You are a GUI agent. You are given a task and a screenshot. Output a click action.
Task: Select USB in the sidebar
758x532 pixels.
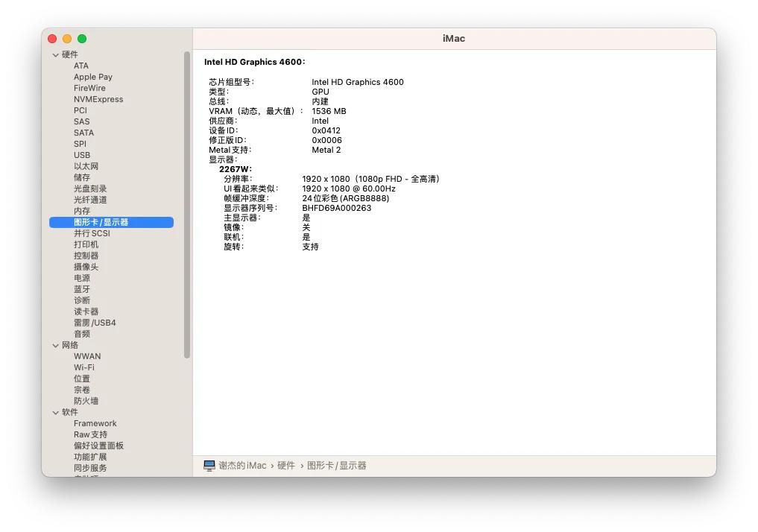[x=82, y=154]
